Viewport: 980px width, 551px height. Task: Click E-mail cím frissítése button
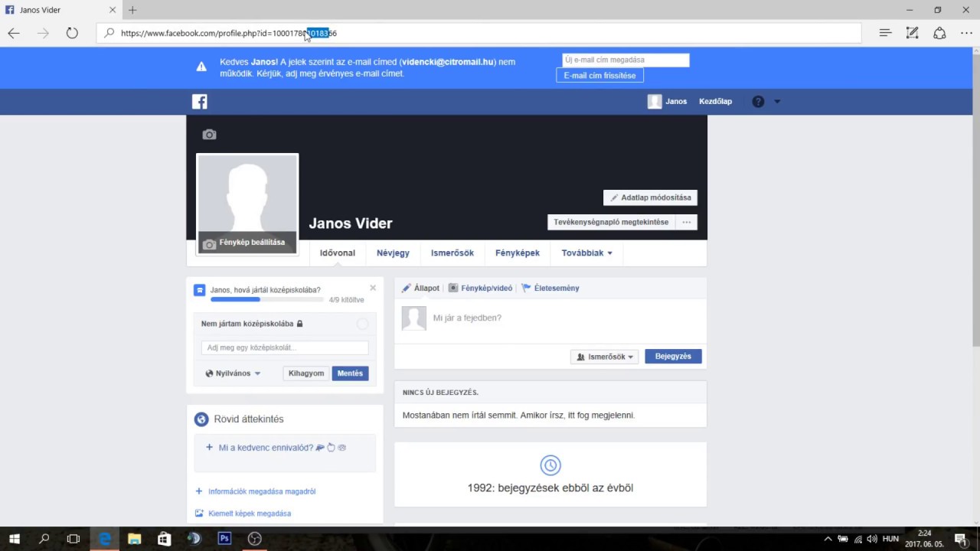[x=599, y=75]
